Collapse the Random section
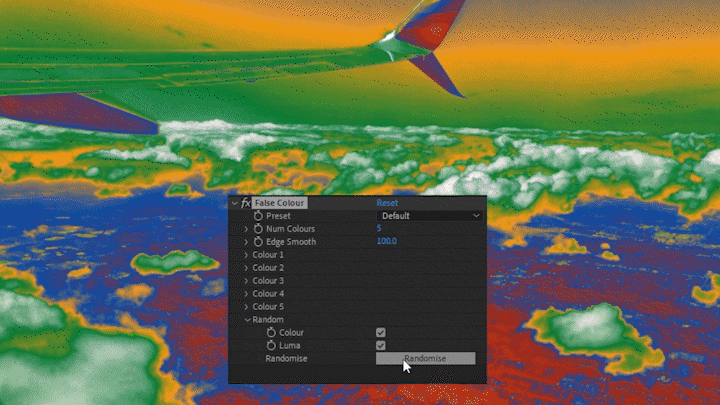720x405 pixels. click(x=246, y=320)
